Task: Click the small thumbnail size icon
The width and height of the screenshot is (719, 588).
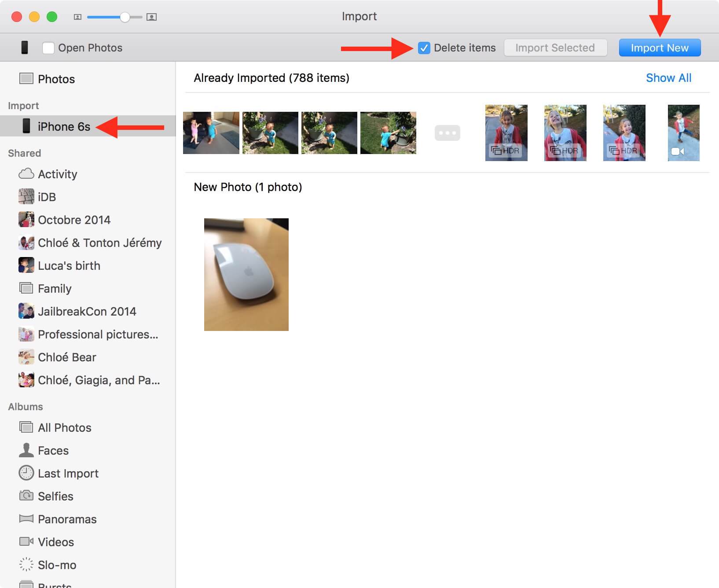Action: point(77,17)
